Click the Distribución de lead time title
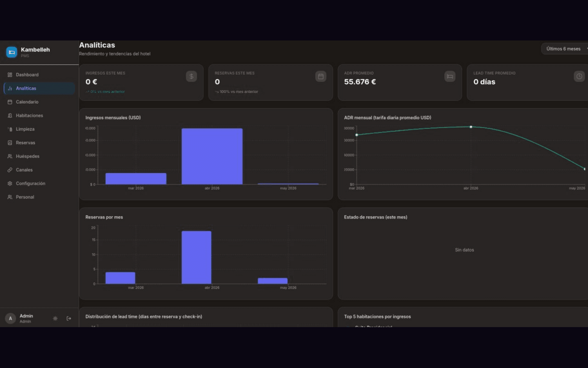 (144, 316)
